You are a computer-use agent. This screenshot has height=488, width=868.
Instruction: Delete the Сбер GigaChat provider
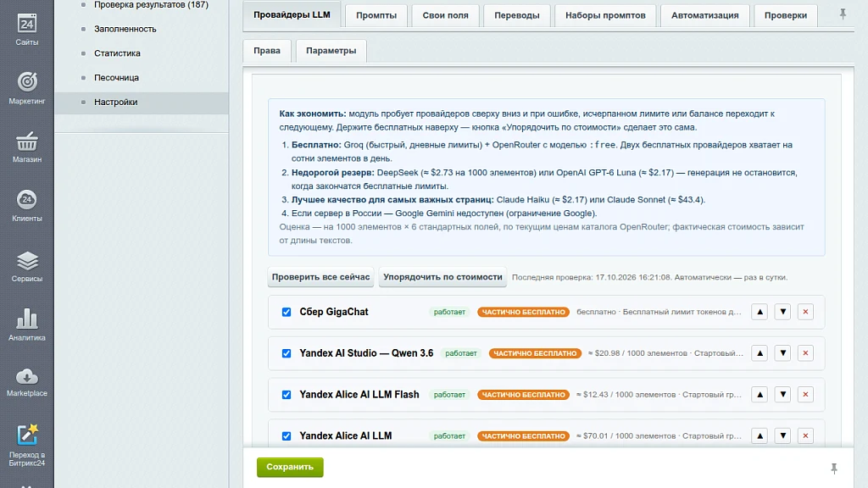805,312
